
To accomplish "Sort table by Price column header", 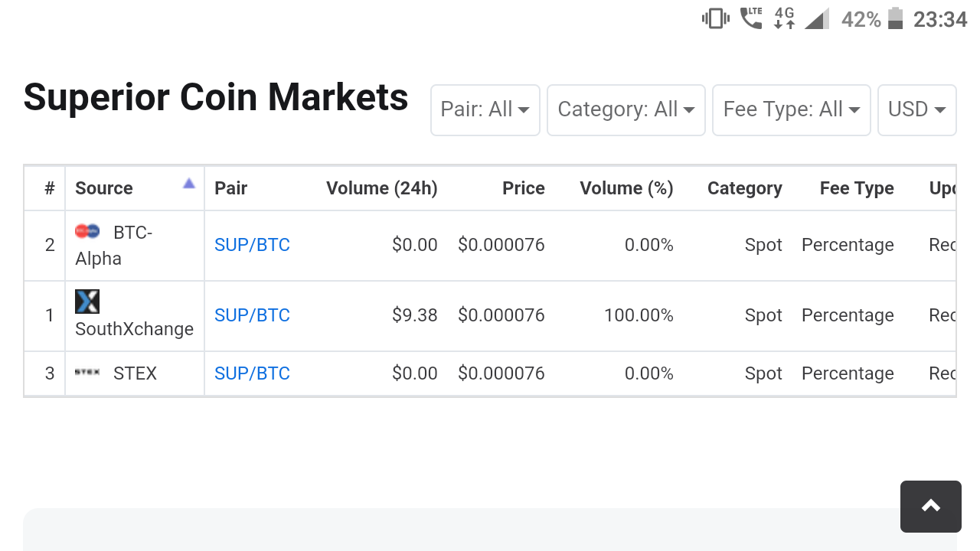I will [x=523, y=188].
